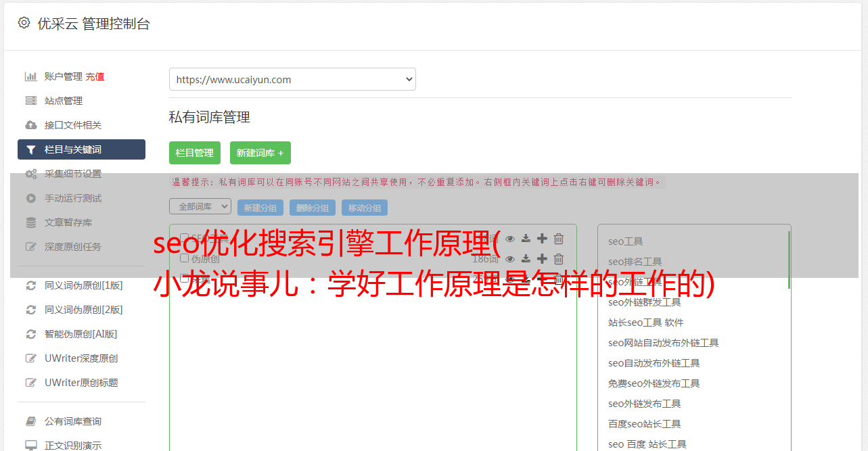Click the refresh icon for 同义词伪原创[2版]
The height and width of the screenshot is (451, 868).
30,310
